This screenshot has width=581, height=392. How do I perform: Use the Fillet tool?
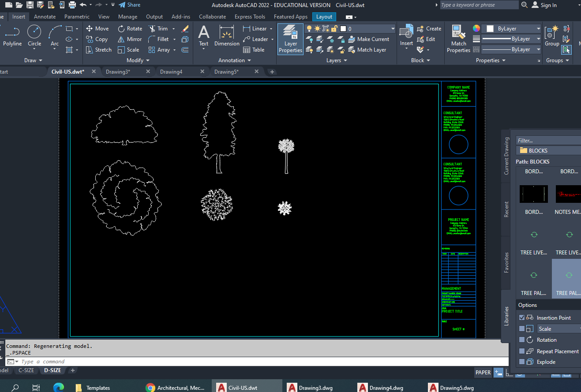[161, 39]
